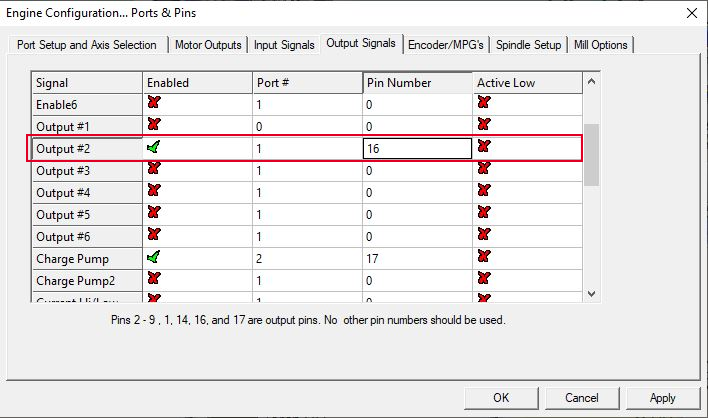Toggle Active Low icon for Output #2
This screenshot has height=418, width=708.
pyautogui.click(x=484, y=148)
